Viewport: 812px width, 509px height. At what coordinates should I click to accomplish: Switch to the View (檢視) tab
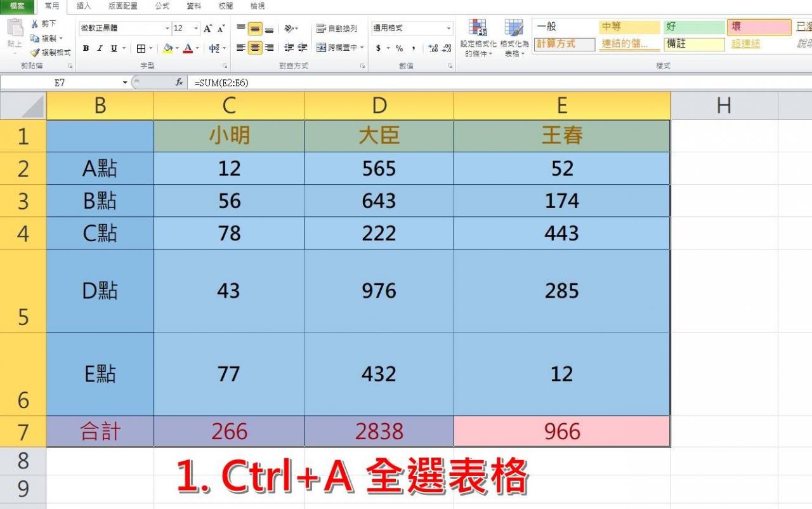(258, 6)
